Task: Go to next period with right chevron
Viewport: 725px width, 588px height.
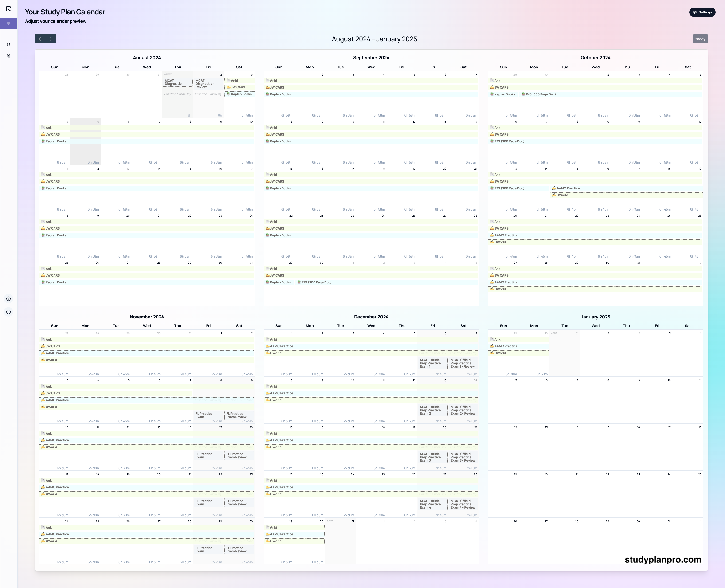Action: (x=51, y=39)
